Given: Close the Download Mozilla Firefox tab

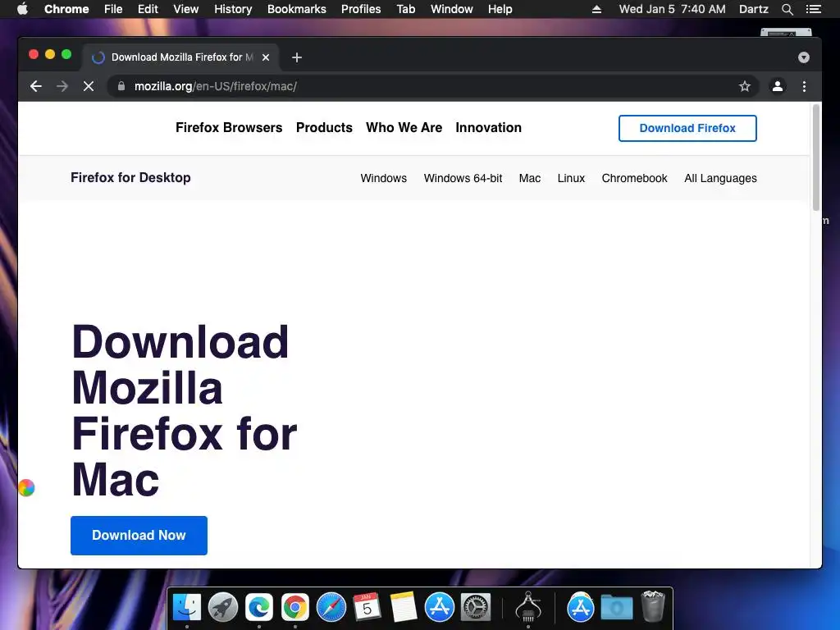Looking at the screenshot, I should 266,57.
